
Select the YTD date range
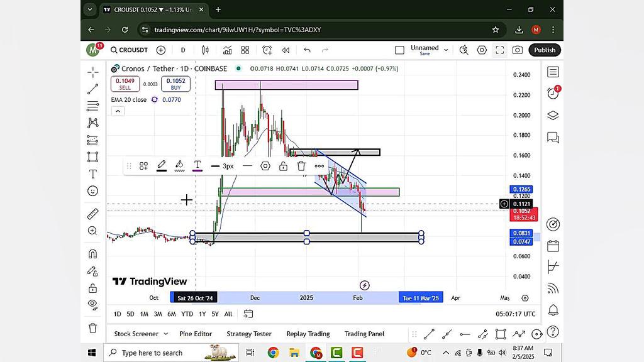[x=187, y=314]
